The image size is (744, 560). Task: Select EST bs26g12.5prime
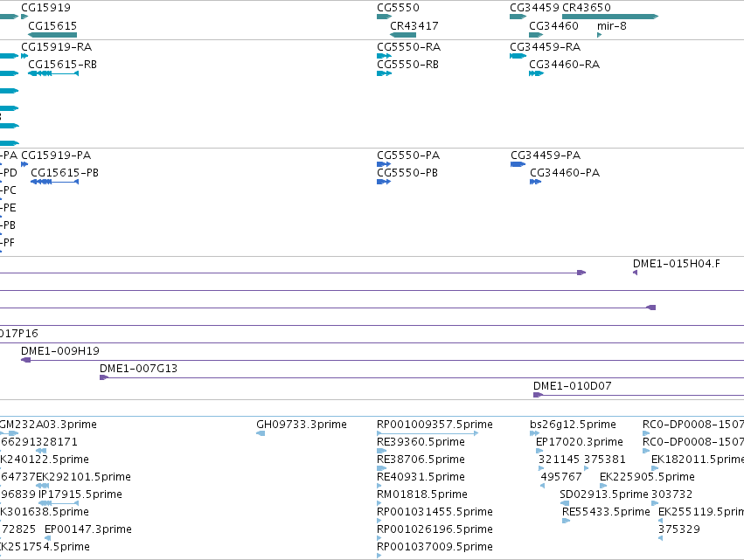coord(573,425)
